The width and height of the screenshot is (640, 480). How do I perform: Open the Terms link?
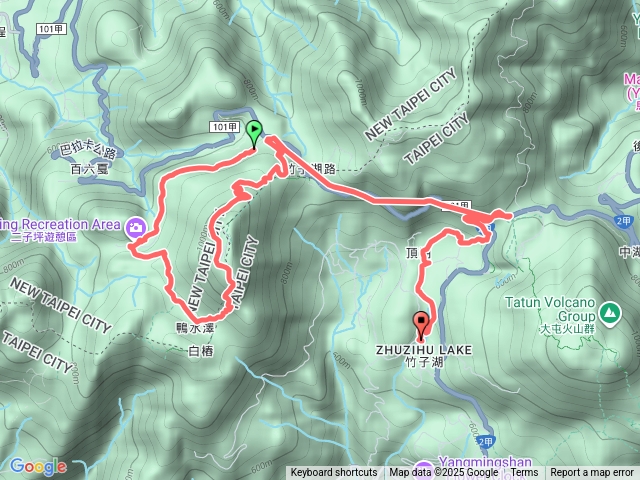[524, 473]
